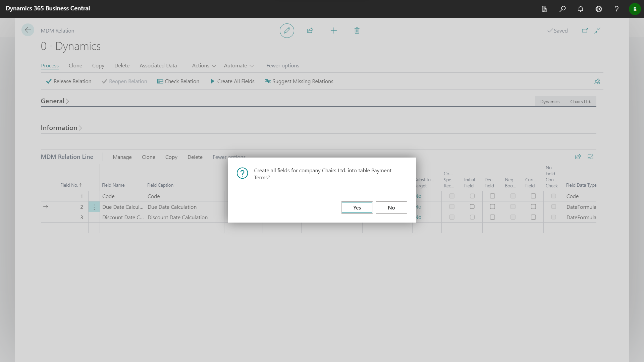
Task: Toggle Dec... Field checkbox for Code row
Action: tap(493, 196)
